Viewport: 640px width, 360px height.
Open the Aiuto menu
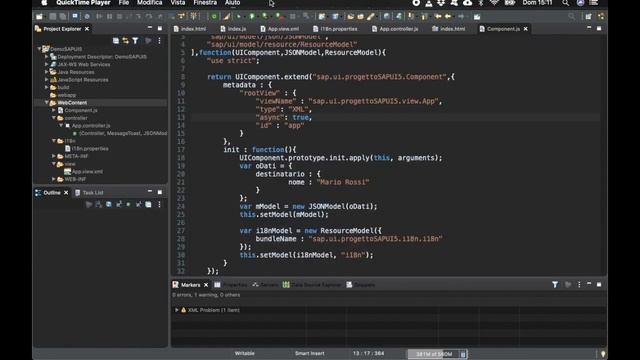click(232, 3)
